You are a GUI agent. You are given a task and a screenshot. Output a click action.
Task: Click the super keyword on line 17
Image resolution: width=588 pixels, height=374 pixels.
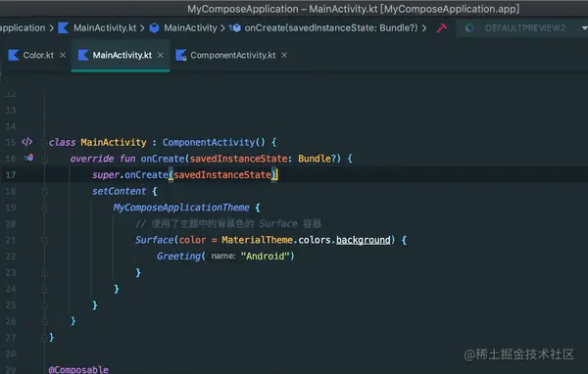coord(106,175)
